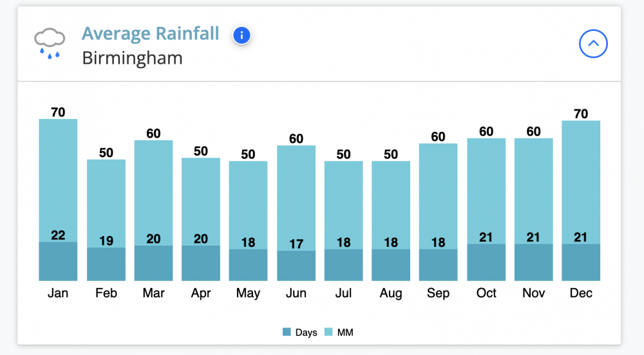This screenshot has width=644, height=355.
Task: Click the Birmingham location label
Action: pyautogui.click(x=132, y=59)
